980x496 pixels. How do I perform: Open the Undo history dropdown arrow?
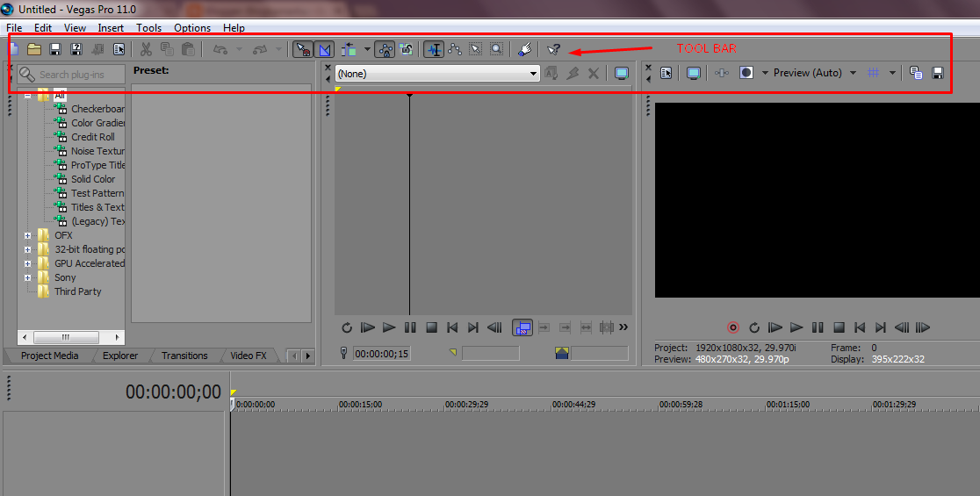(x=239, y=49)
